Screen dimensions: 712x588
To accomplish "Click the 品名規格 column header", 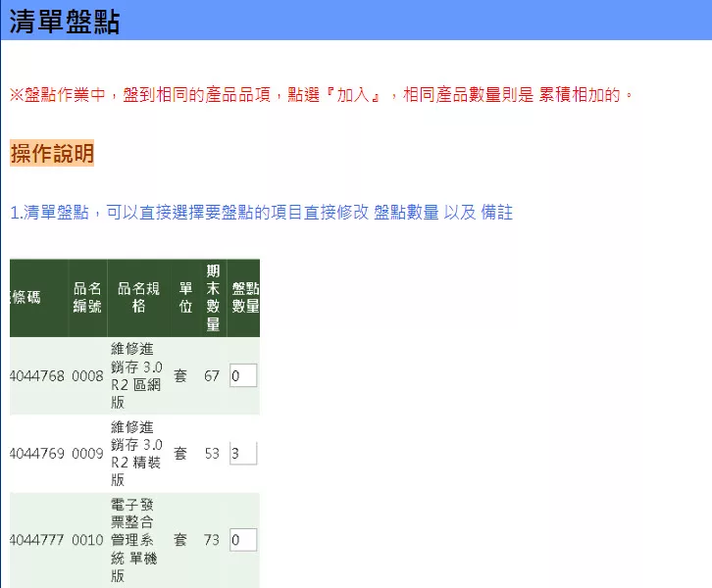I will tap(137, 298).
